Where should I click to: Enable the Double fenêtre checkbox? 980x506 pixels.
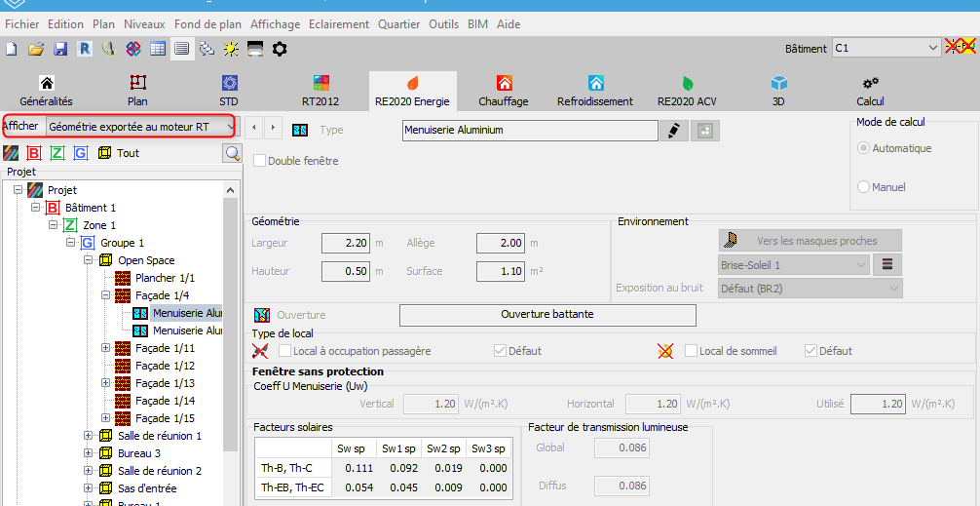260,161
